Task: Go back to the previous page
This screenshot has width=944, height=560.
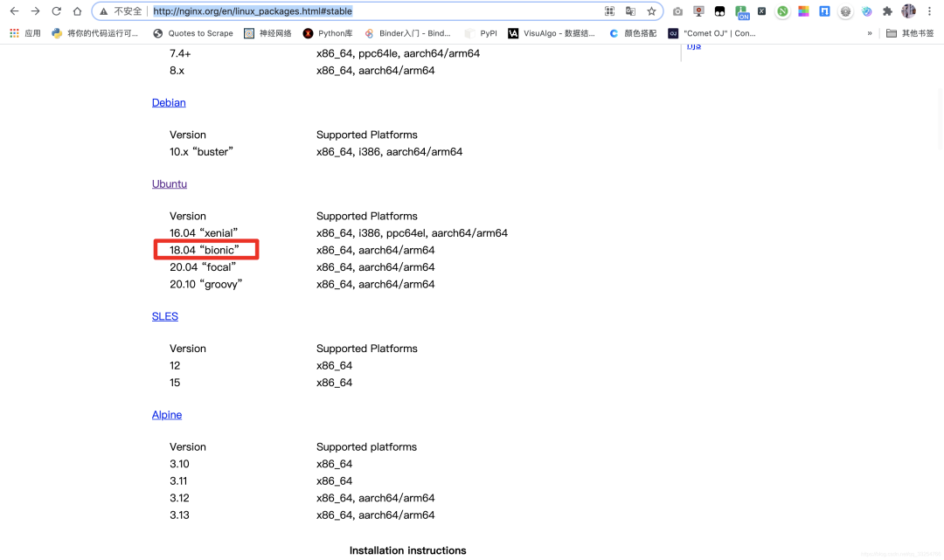Action: point(15,10)
